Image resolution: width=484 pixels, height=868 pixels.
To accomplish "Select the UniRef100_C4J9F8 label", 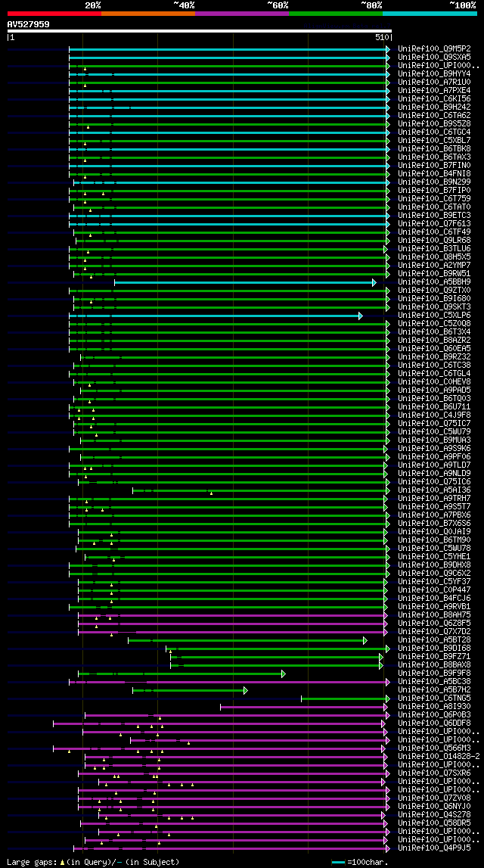I will tap(434, 415).
